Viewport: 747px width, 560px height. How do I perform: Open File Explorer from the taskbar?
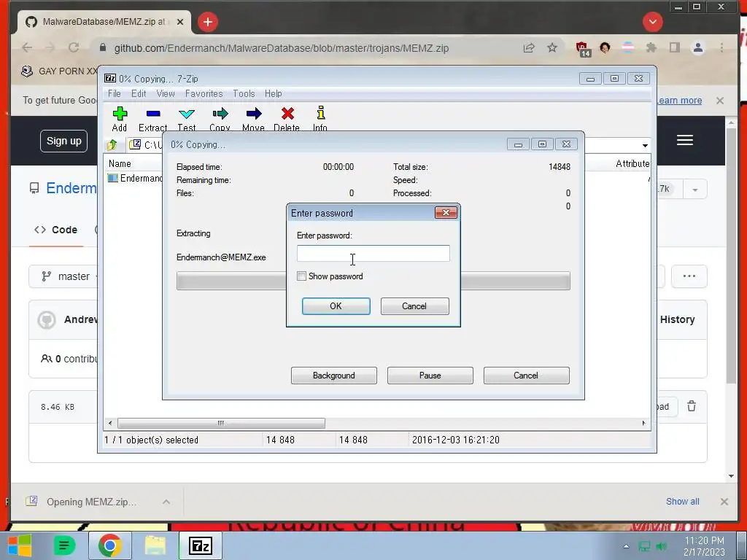click(x=155, y=545)
